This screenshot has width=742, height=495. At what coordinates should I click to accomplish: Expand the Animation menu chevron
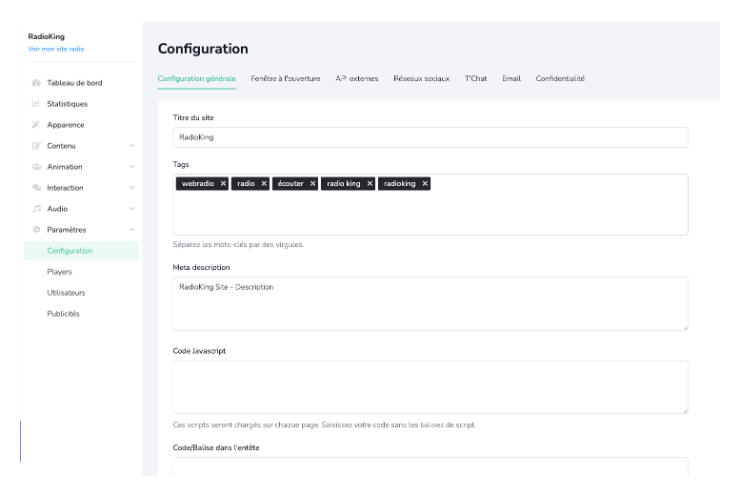coord(132,167)
